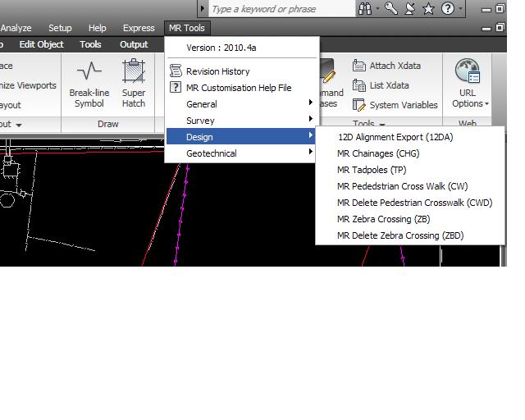
Task: Choose MR Pededstrian Cross Walk (CW)
Action: [x=410, y=186]
